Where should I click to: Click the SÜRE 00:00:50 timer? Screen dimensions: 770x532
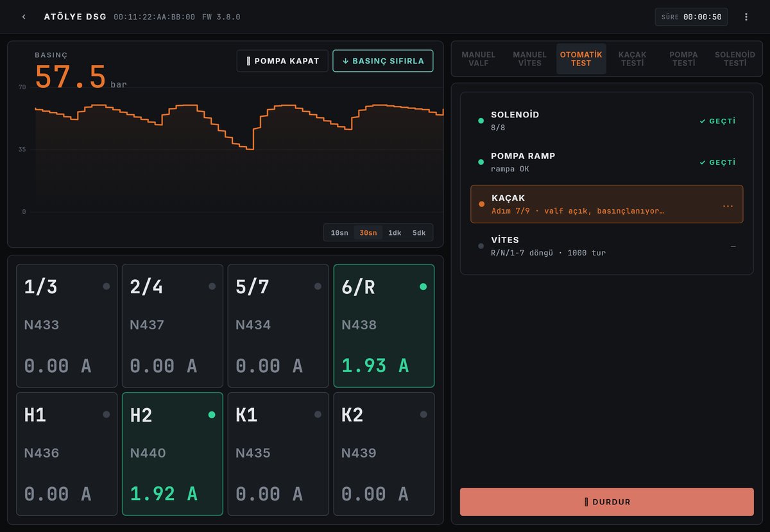click(x=691, y=17)
